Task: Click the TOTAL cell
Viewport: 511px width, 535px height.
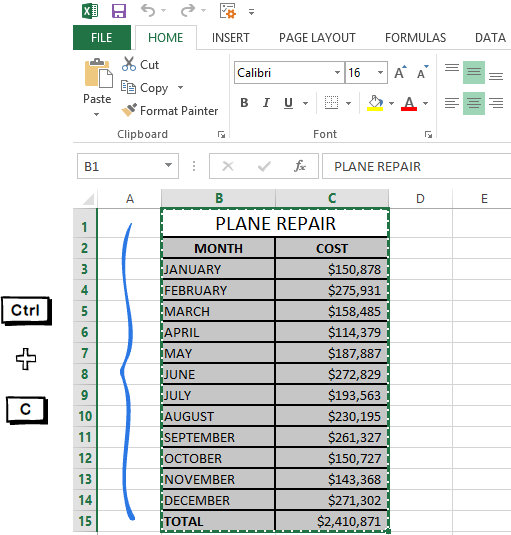Action: (x=218, y=521)
